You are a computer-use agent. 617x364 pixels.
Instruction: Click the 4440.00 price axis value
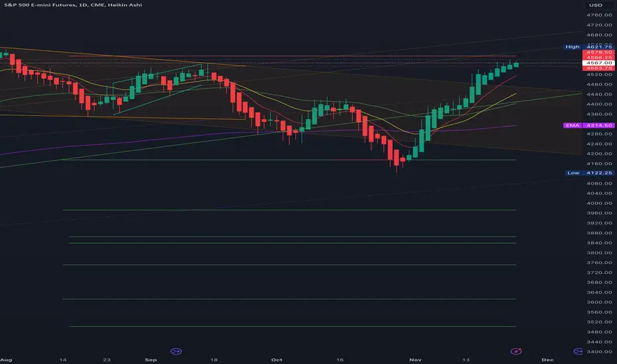[x=599, y=95]
